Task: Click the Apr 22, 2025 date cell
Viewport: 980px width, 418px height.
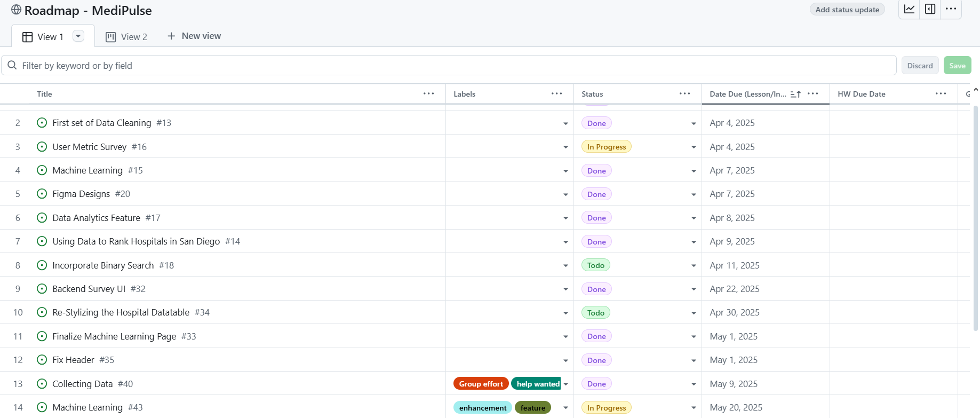Action: [x=766, y=289]
